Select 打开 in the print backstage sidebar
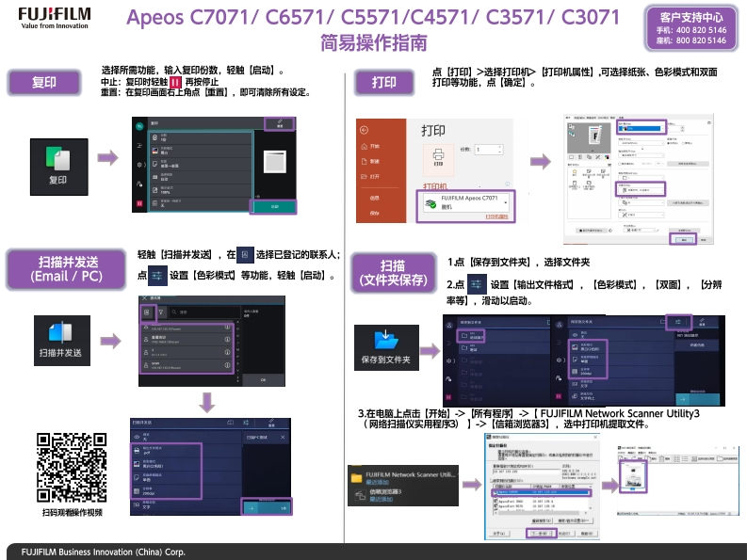747x560 pixels. coord(375,176)
